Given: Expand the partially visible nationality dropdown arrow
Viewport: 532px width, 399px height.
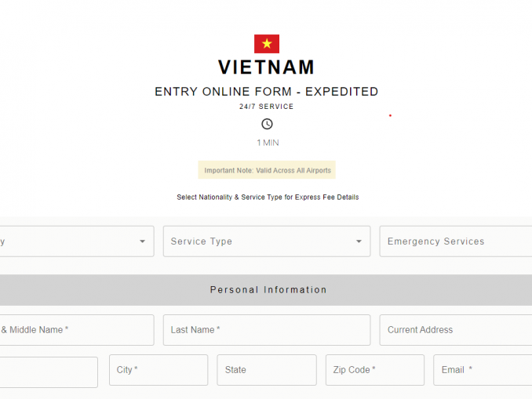Looking at the screenshot, I should [x=142, y=241].
